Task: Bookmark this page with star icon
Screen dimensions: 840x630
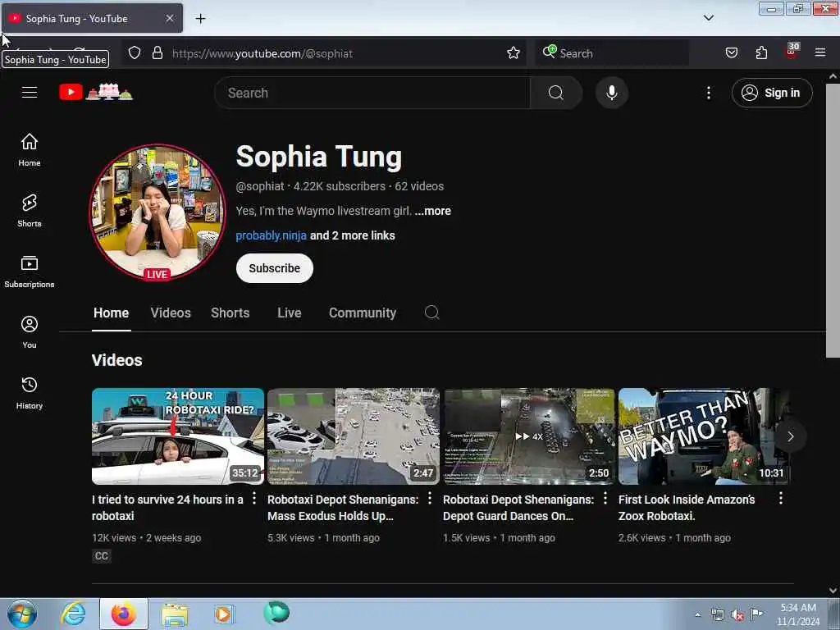Action: click(x=514, y=53)
